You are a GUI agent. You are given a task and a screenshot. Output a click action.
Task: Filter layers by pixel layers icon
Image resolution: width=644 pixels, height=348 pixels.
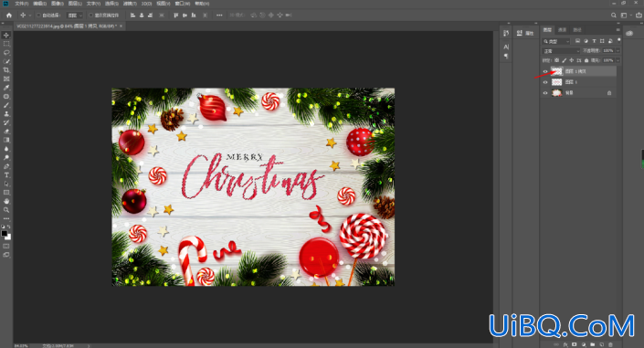[577, 41]
